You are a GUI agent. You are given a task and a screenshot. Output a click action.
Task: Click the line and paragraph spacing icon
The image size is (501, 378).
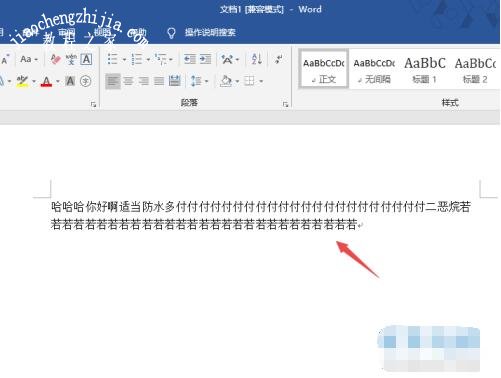[x=196, y=81]
